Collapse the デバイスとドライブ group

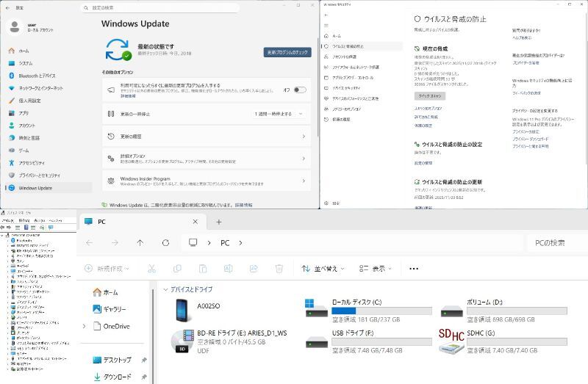[165, 289]
